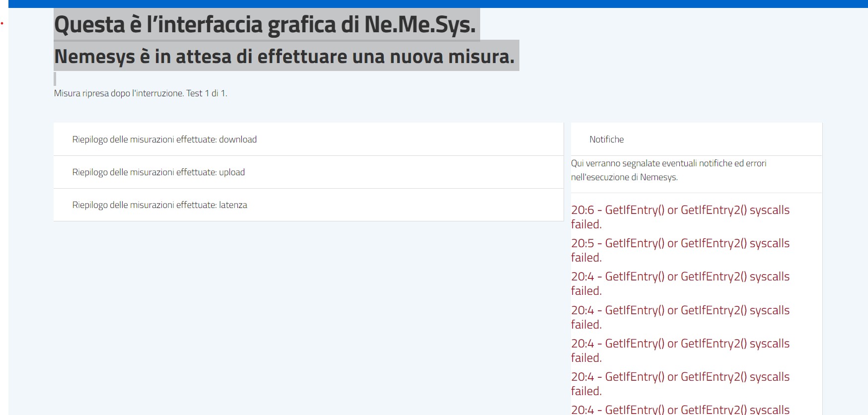Click the description 'Qui verranno segnalate eventuali notifiche ed errori'
This screenshot has width=868, height=415.
click(668, 163)
